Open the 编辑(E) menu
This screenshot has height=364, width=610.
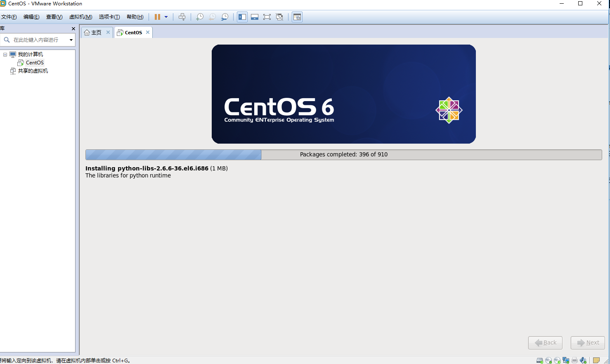(x=31, y=17)
